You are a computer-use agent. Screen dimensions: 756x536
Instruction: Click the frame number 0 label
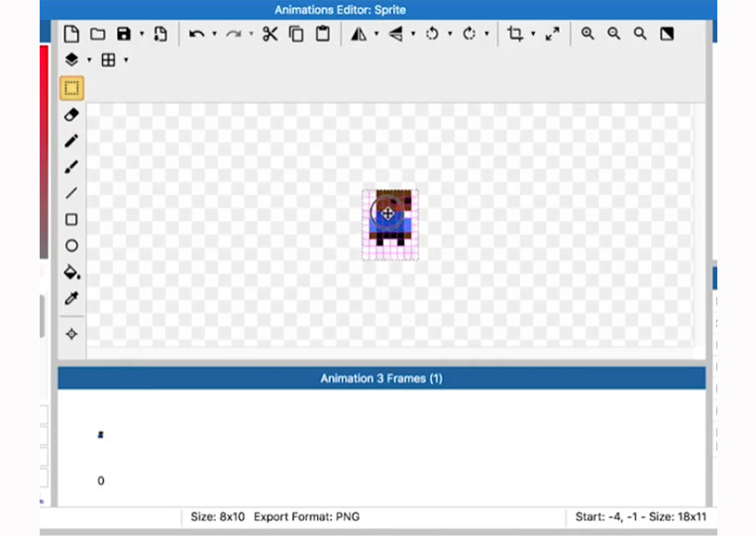[101, 481]
